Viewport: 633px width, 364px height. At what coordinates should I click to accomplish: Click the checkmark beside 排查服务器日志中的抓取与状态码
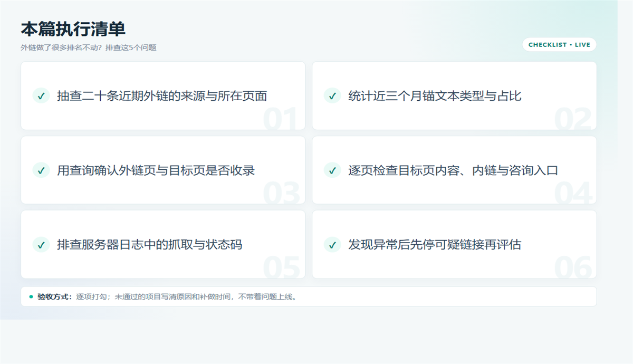click(x=41, y=245)
